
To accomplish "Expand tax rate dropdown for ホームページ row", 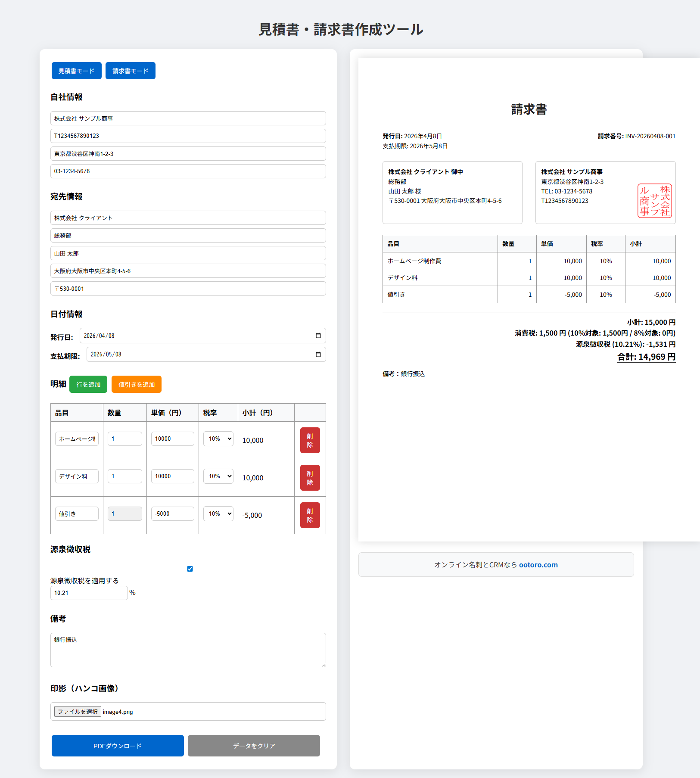I will click(x=218, y=439).
